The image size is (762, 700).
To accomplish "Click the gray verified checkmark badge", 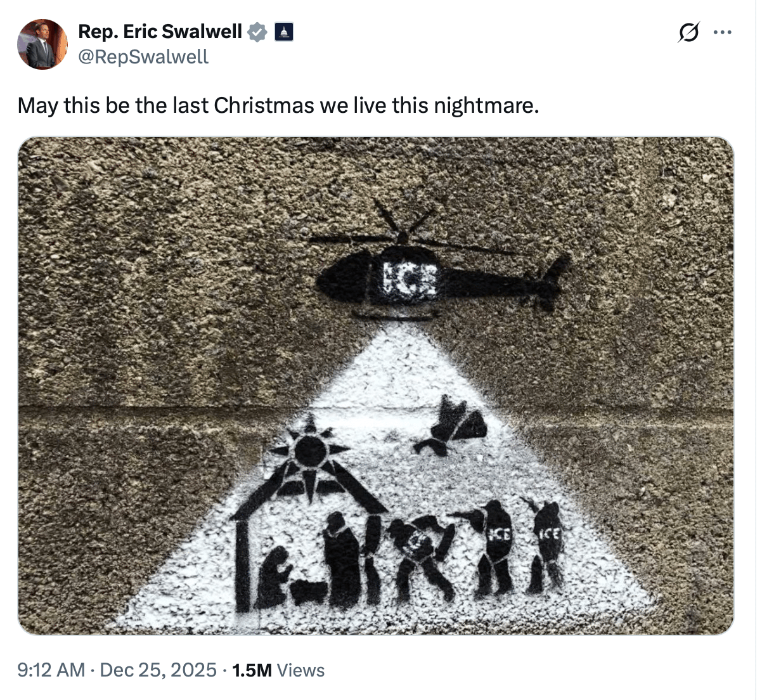I will tap(257, 32).
